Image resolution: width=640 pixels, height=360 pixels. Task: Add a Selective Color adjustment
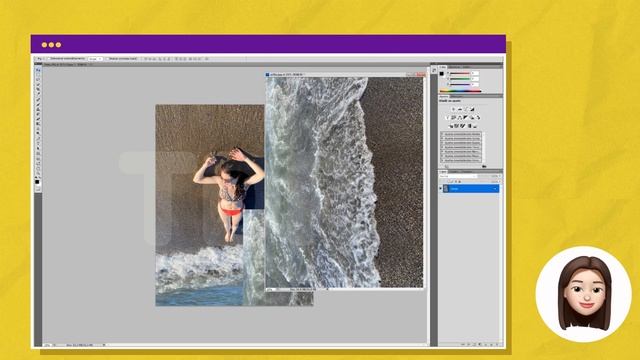point(475,126)
